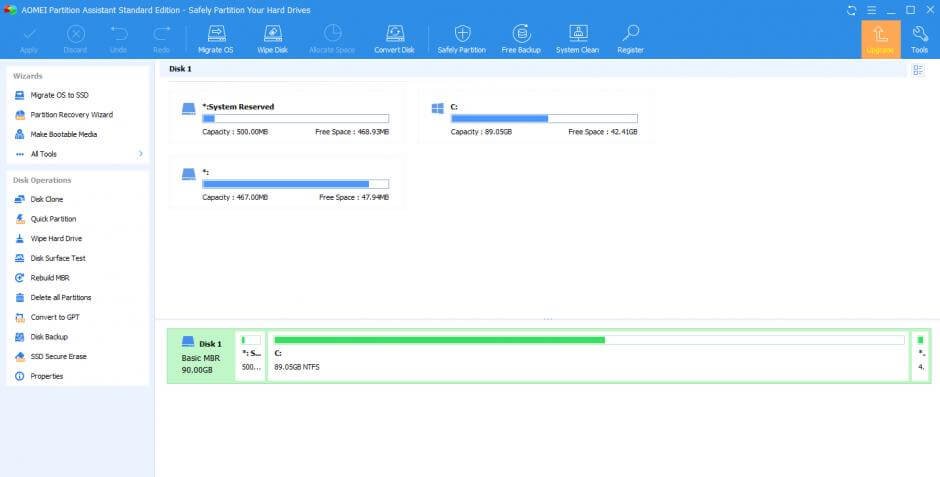This screenshot has width=940, height=477.
Task: Click Free Space : 42.41GB text
Action: (x=603, y=132)
